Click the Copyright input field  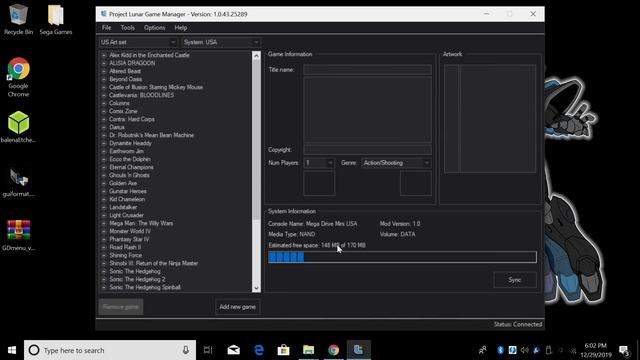[x=367, y=150]
